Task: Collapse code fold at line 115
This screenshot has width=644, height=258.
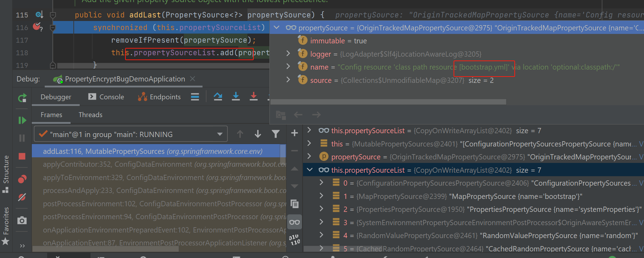Action: click(53, 15)
